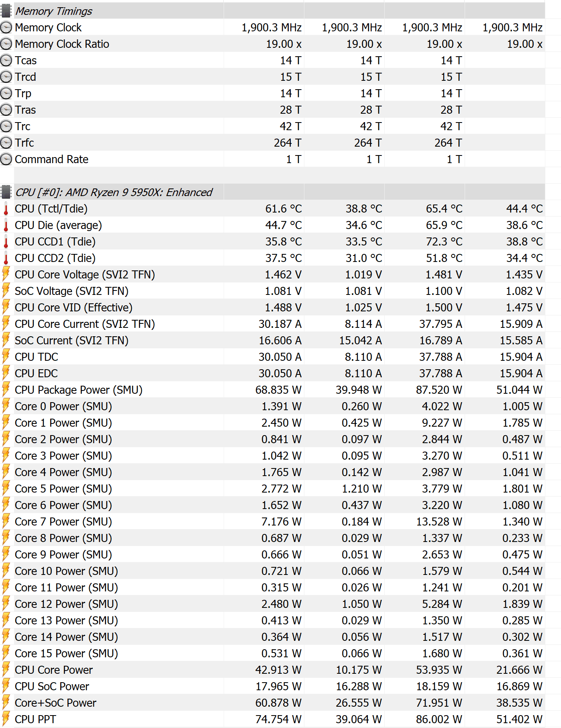Click the 72.3 °C maximum value for CPU CCD1

[444, 242]
